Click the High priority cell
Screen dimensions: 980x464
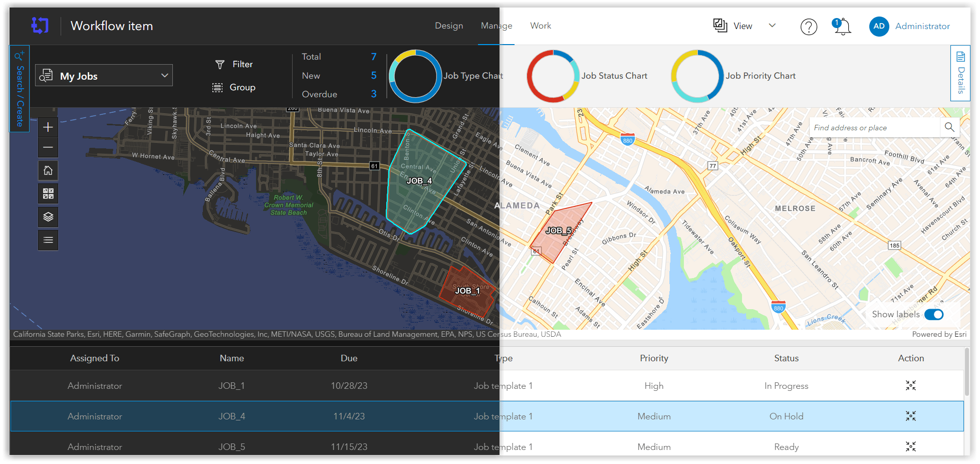tap(654, 386)
